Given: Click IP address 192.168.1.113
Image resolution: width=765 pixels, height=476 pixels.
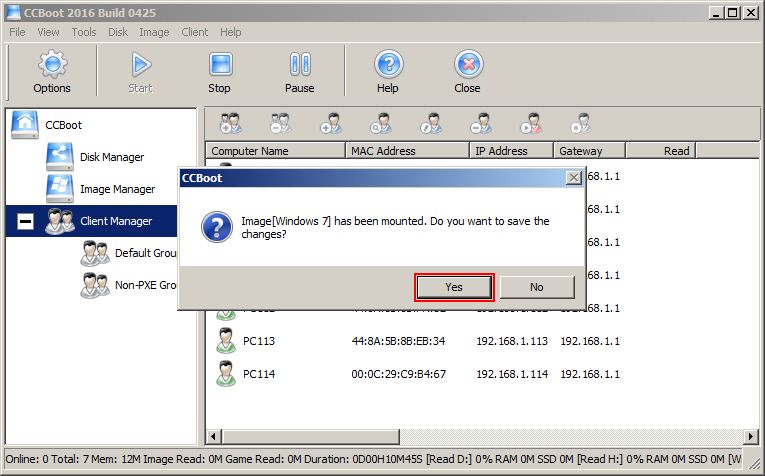Looking at the screenshot, I should click(512, 341).
